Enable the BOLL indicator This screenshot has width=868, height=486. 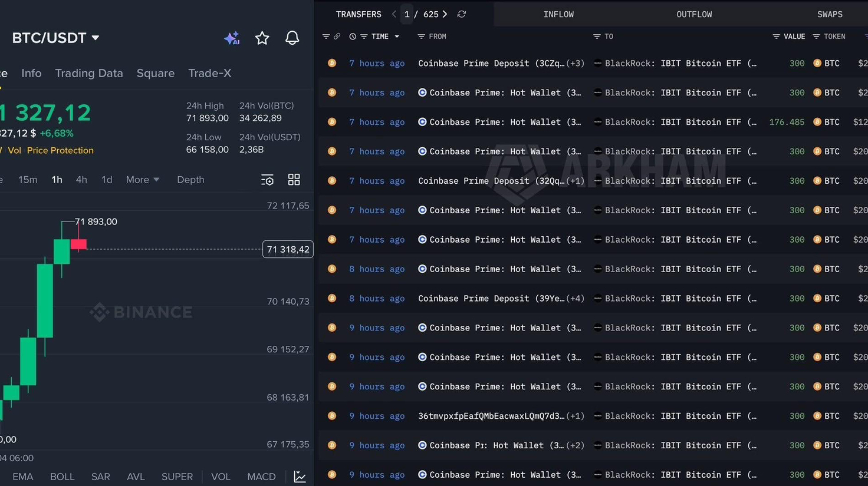[x=62, y=477]
